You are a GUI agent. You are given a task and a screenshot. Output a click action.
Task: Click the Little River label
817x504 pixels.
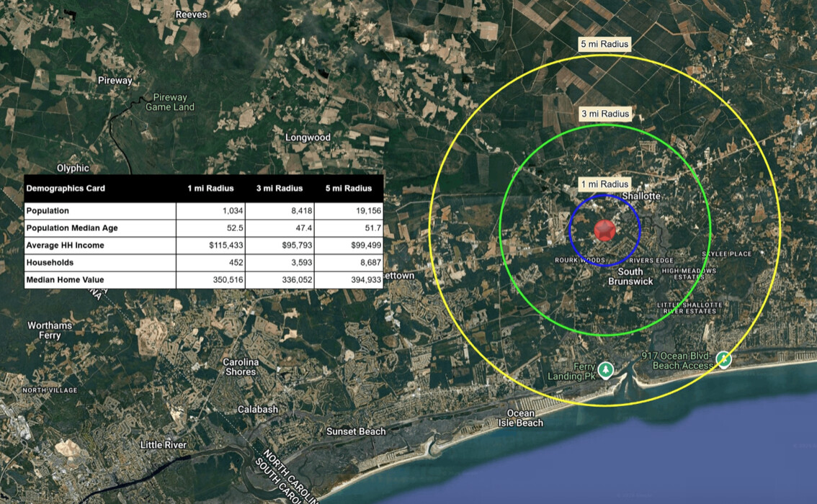coord(163,445)
